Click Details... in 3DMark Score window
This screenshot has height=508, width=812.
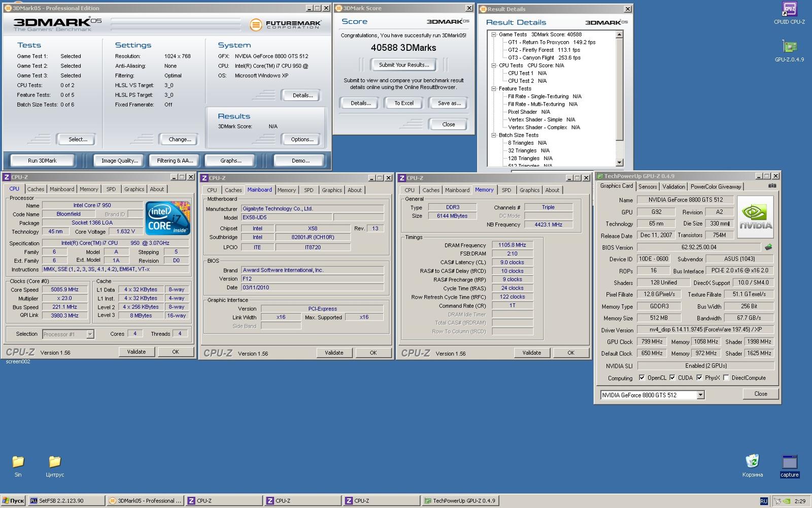(x=360, y=103)
